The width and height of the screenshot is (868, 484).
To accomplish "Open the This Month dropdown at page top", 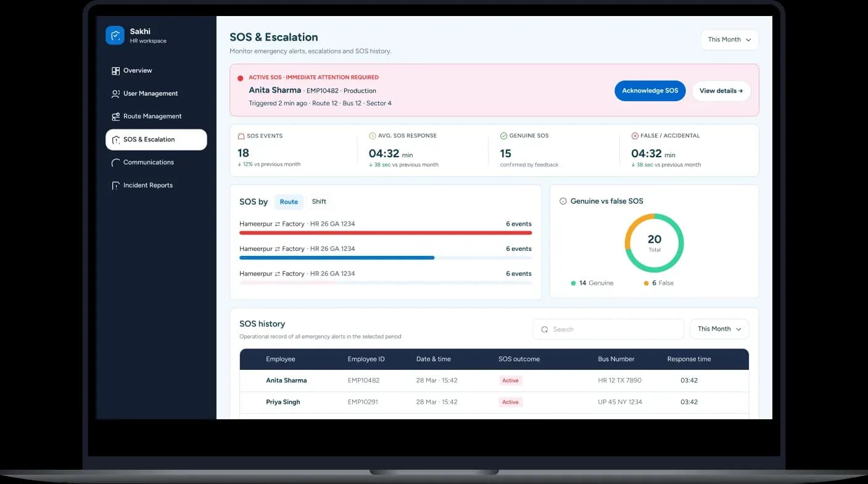I will tap(729, 39).
